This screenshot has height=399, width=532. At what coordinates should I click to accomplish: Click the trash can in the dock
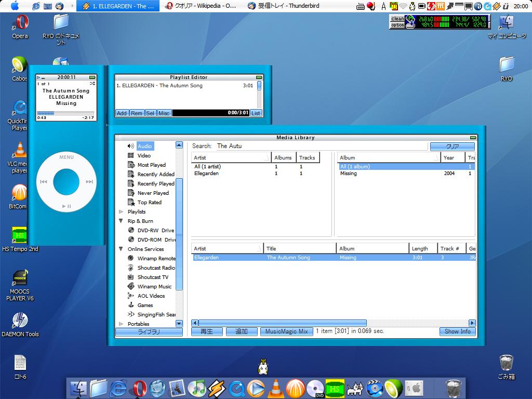tap(453, 388)
